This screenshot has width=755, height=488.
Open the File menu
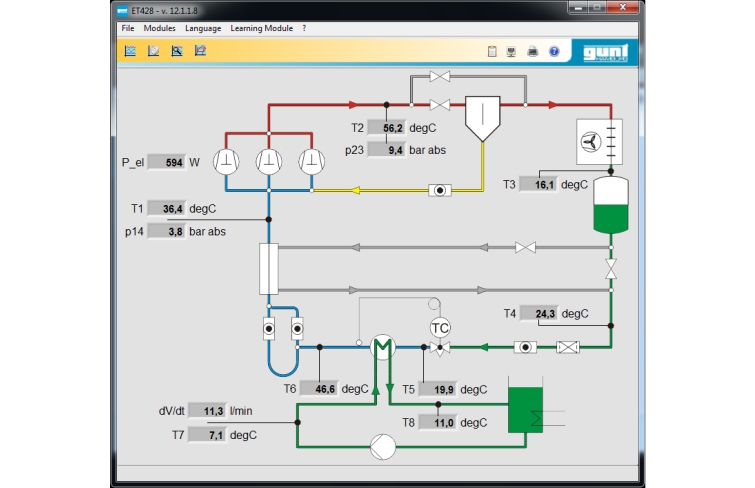[x=128, y=28]
